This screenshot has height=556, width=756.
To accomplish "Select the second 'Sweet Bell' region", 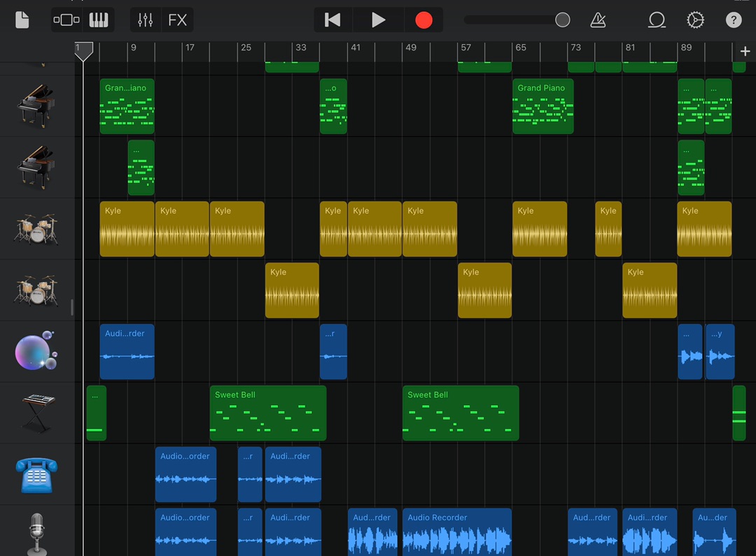I will (x=461, y=412).
